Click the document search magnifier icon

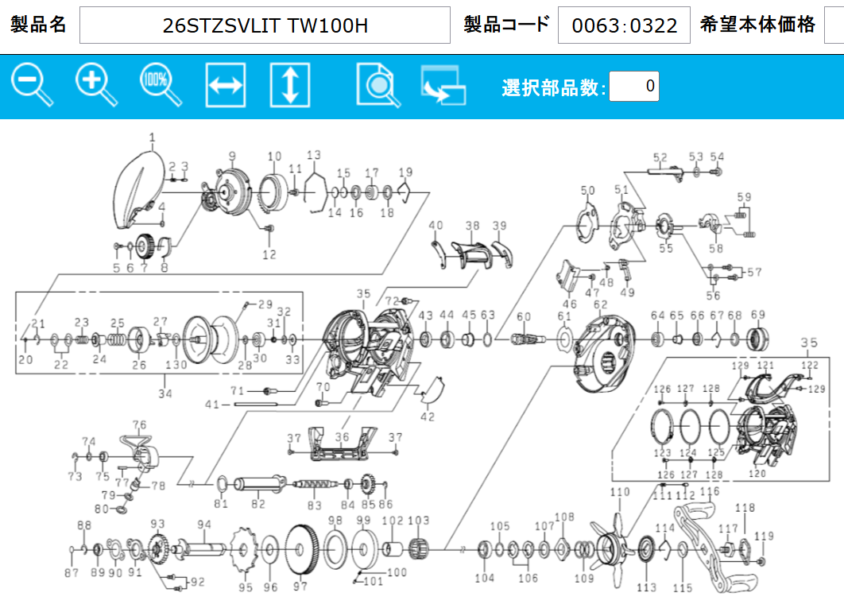[x=378, y=85]
